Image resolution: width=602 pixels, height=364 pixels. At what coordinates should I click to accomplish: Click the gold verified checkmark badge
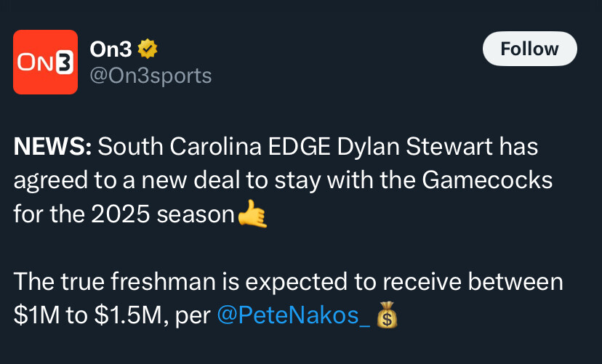(148, 49)
